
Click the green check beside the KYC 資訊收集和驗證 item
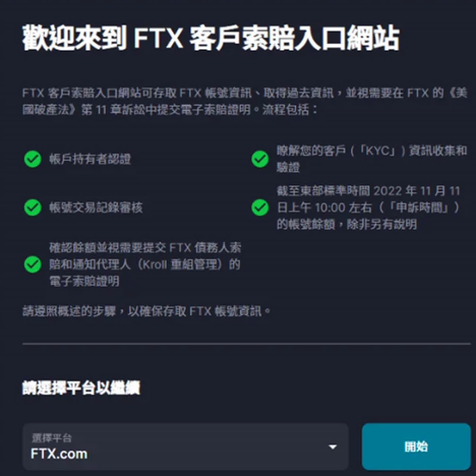pos(260,159)
